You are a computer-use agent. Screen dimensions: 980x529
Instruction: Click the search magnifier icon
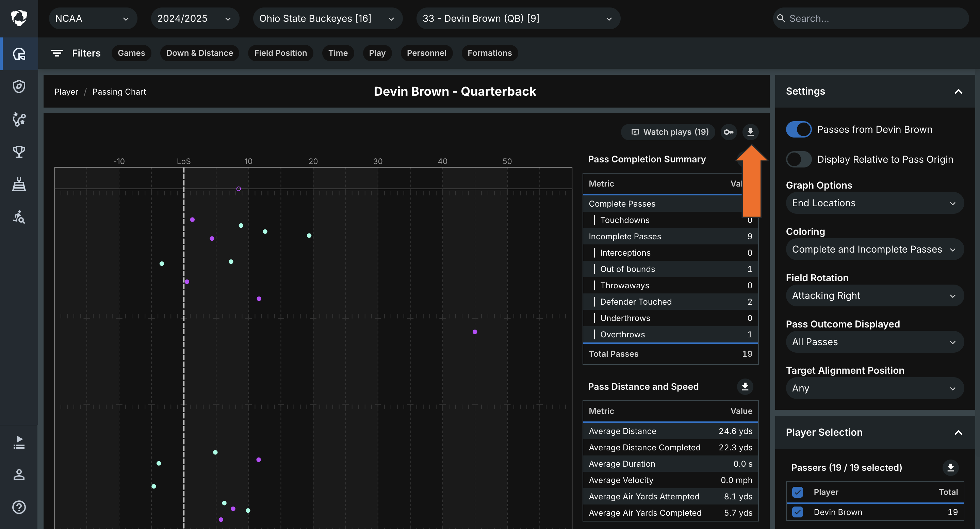point(781,18)
